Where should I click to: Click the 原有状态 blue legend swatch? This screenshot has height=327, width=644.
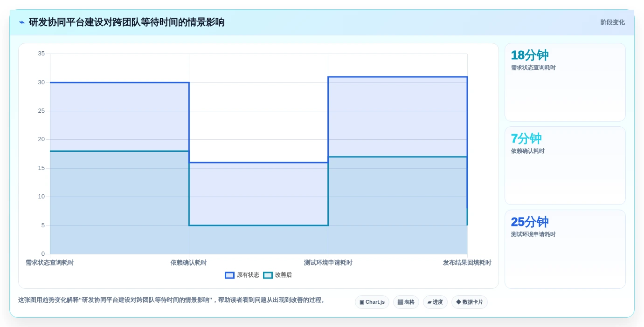click(229, 275)
